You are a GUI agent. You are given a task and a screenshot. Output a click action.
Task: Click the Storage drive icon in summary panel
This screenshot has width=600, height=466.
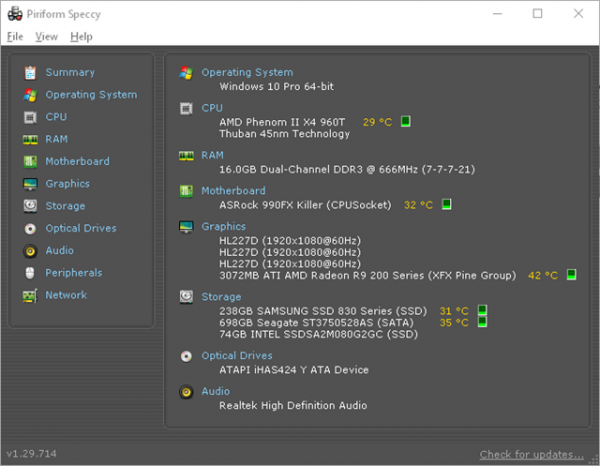click(186, 297)
